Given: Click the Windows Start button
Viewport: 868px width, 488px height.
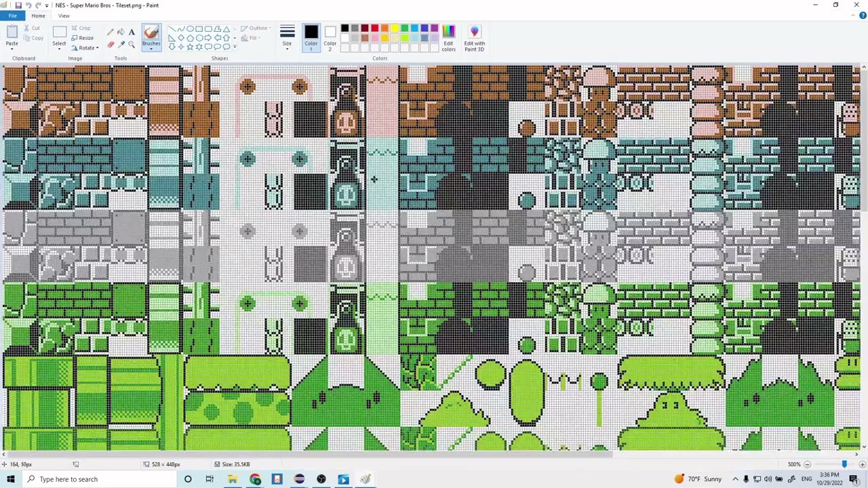Looking at the screenshot, I should click(10, 479).
